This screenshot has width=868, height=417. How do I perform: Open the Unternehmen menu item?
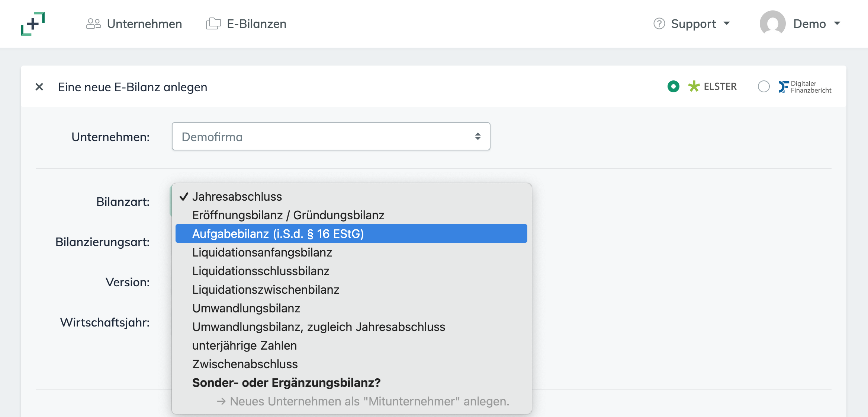point(144,23)
